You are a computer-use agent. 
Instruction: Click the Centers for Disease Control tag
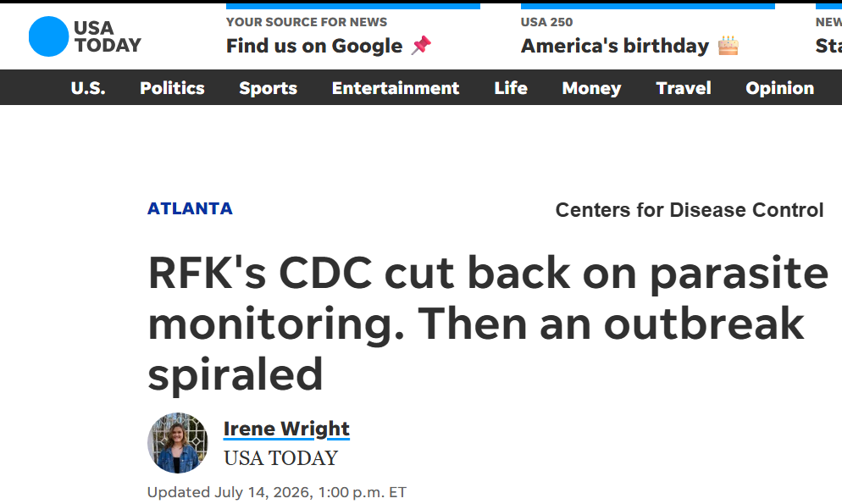coord(690,210)
